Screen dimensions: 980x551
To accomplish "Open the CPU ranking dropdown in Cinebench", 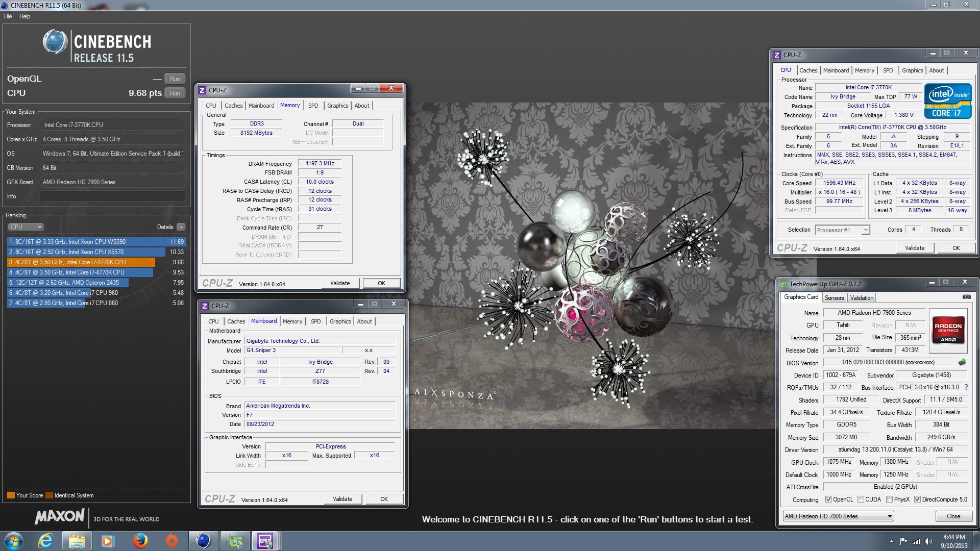I will 26,227.
